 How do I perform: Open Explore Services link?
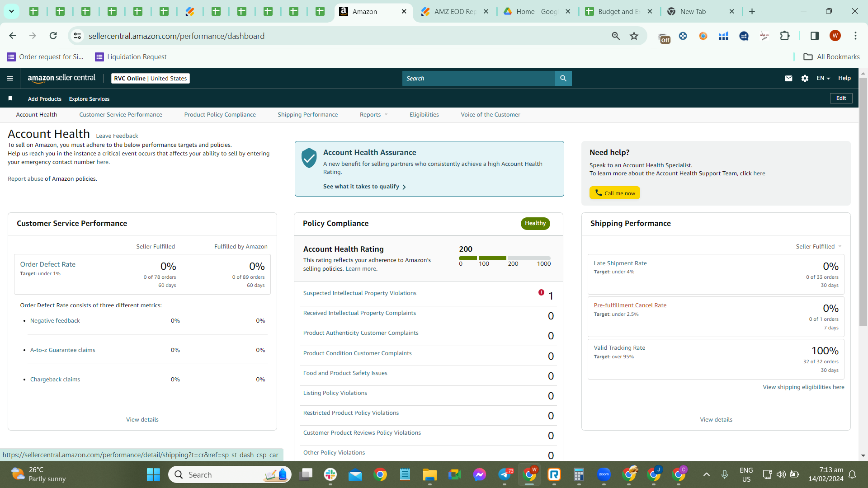(89, 99)
